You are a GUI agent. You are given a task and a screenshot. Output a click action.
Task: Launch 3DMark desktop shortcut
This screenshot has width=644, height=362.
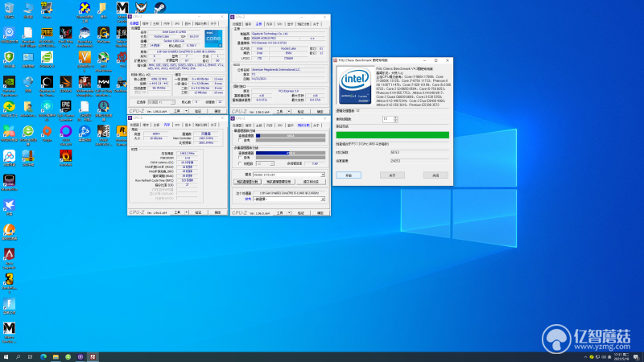pos(66,84)
